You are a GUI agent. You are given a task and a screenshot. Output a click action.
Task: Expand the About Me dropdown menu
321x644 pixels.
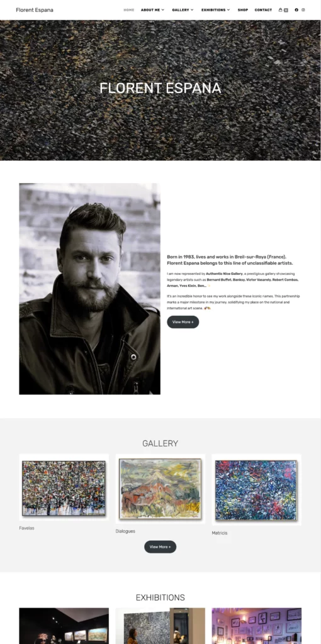[x=152, y=10]
